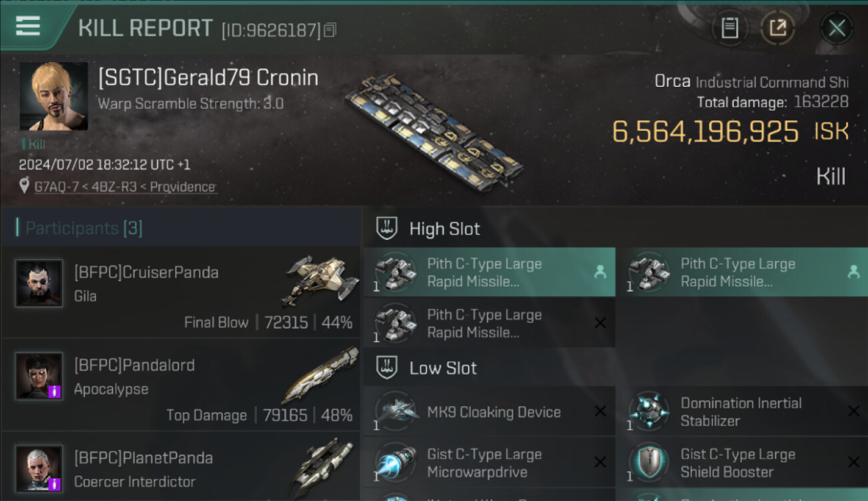Open CruiserPanda's character portrait

(x=39, y=283)
